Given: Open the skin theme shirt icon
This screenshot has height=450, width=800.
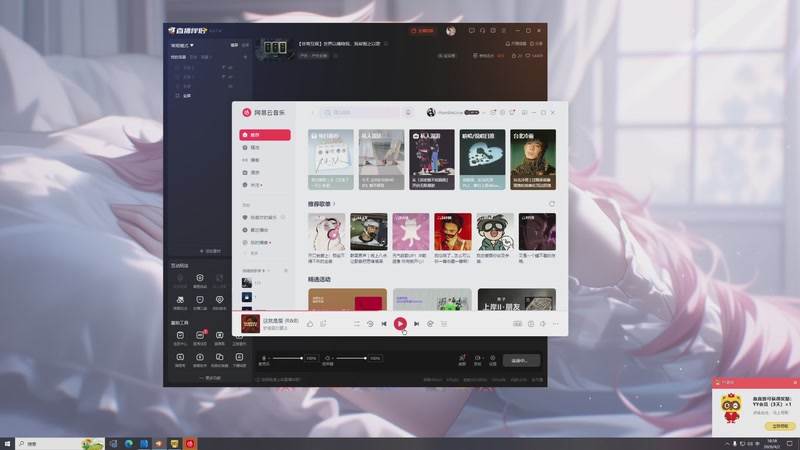Looking at the screenshot, I should [512, 112].
